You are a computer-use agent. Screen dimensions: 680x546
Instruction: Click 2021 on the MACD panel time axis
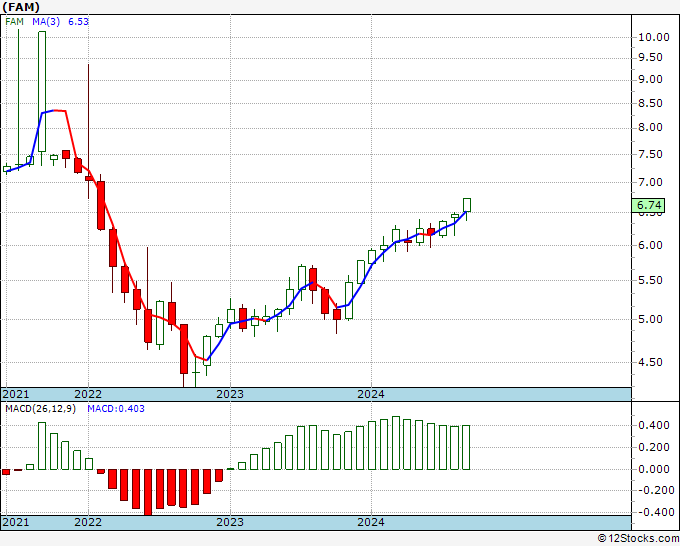point(16,522)
